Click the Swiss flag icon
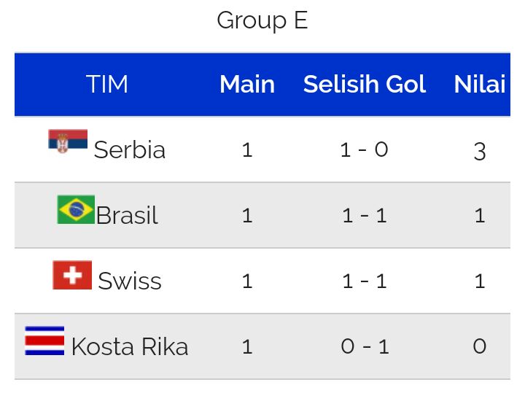Image resolution: width=525 pixels, height=420 pixels. click(72, 275)
